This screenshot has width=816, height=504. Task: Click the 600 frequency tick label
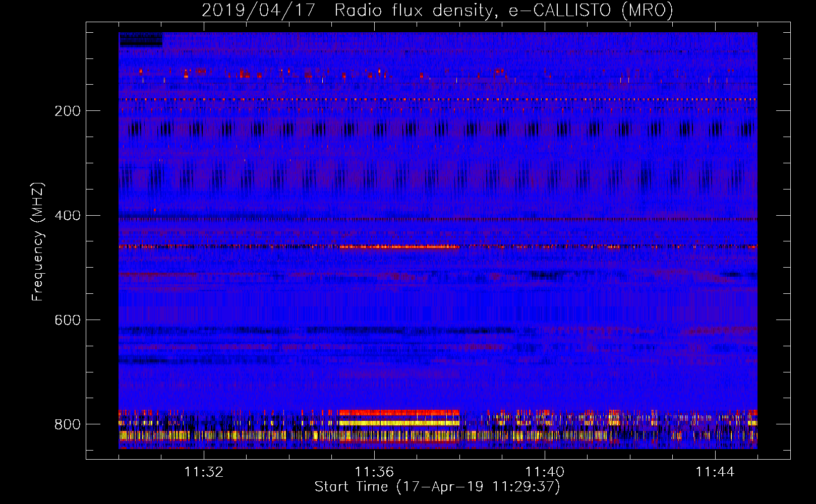coord(67,321)
